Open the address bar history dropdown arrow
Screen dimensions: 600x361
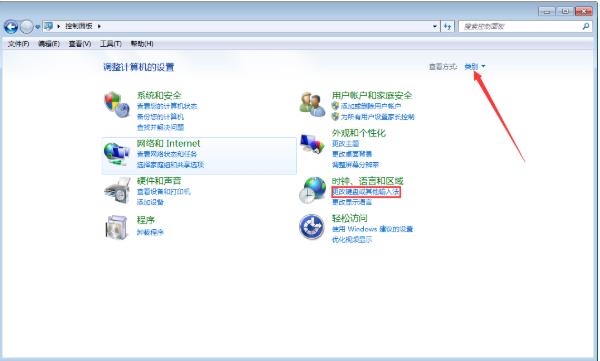pos(435,26)
